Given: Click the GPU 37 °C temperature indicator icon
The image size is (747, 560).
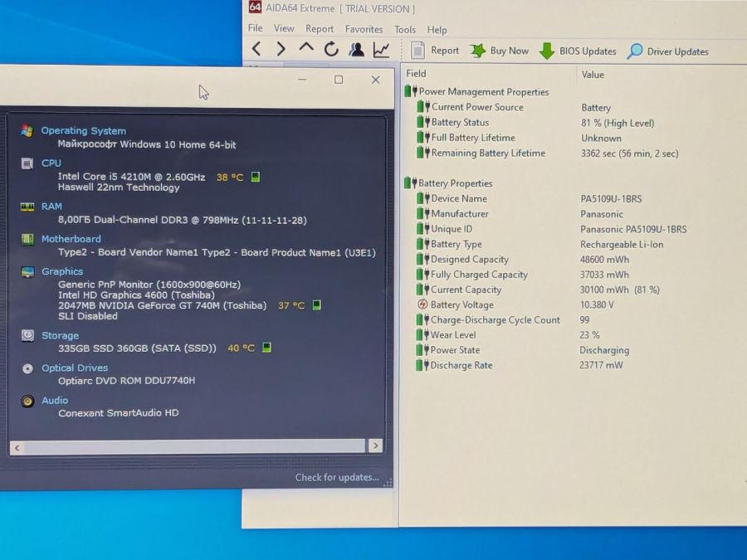Looking at the screenshot, I should coord(316,304).
